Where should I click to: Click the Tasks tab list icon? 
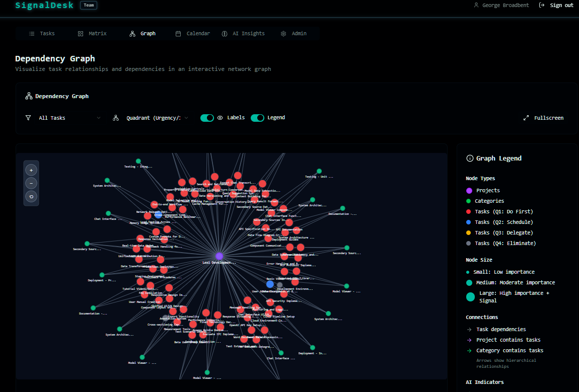click(32, 34)
